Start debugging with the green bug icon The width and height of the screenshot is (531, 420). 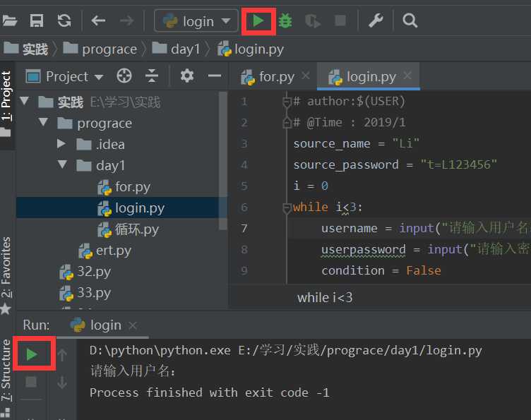285,21
